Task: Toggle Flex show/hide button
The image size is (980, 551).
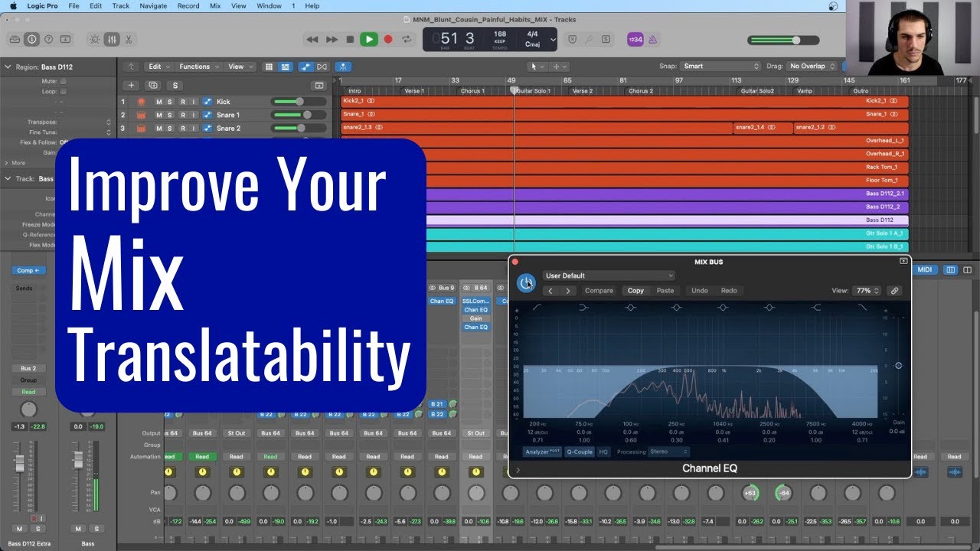Action: pyautogui.click(x=322, y=67)
